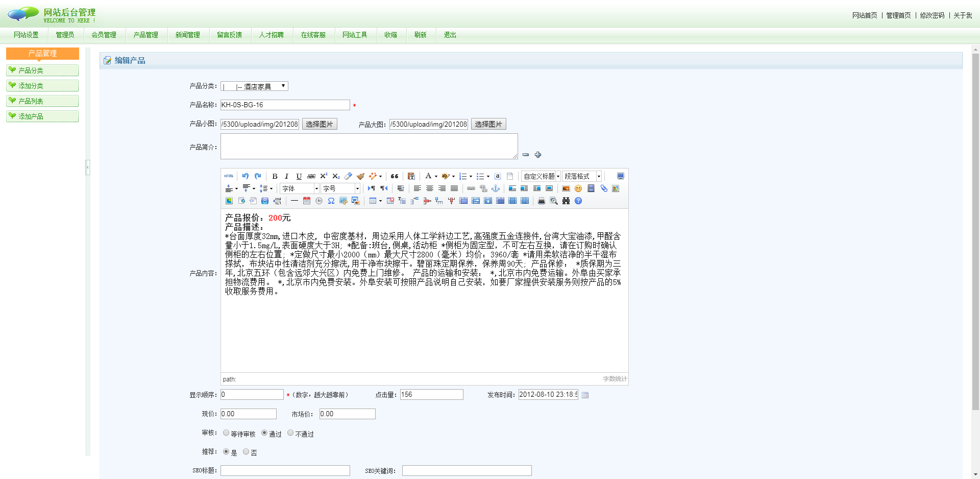Expand the ordered list style arrow

[x=471, y=177]
